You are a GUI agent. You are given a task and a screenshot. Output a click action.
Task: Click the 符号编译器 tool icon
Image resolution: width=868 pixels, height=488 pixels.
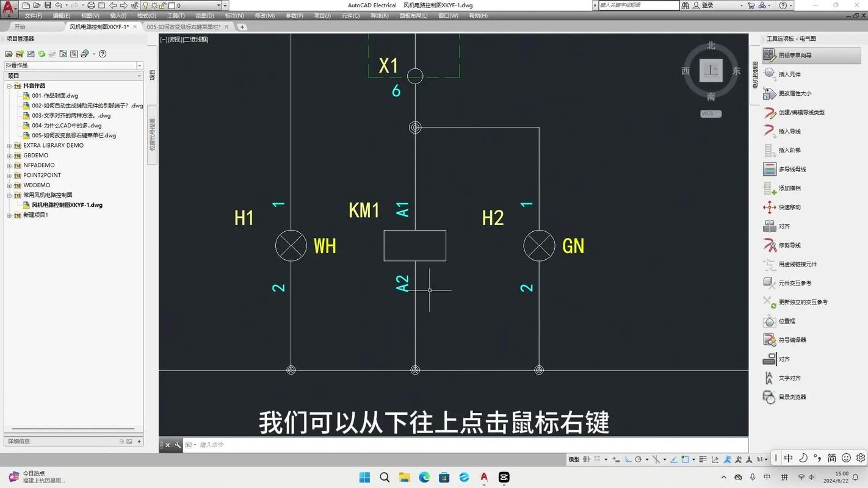coord(769,340)
